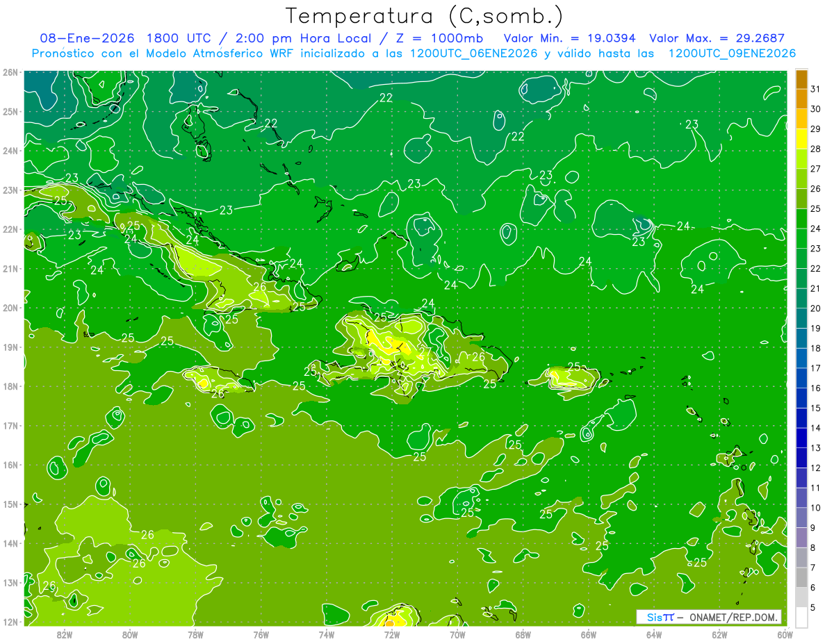834x644 pixels.
Task: Click the latitude axis label "24N"
Action: coord(10,150)
